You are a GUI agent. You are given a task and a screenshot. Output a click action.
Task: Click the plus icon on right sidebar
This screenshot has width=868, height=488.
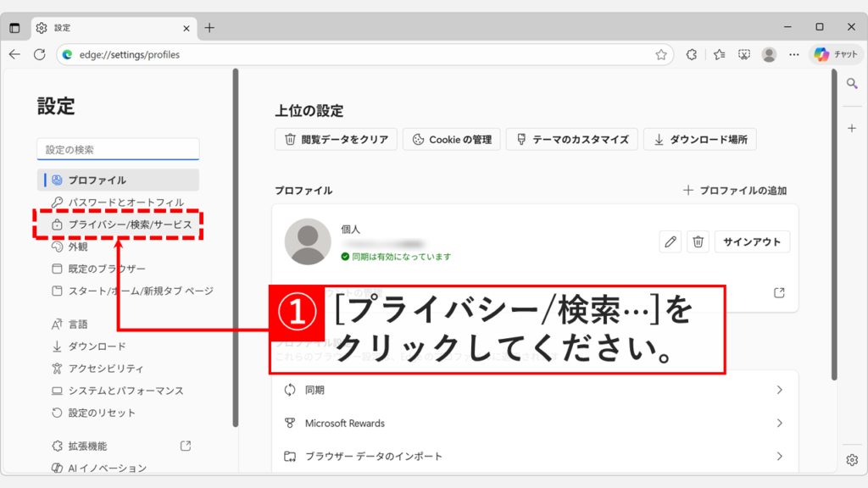coord(852,128)
